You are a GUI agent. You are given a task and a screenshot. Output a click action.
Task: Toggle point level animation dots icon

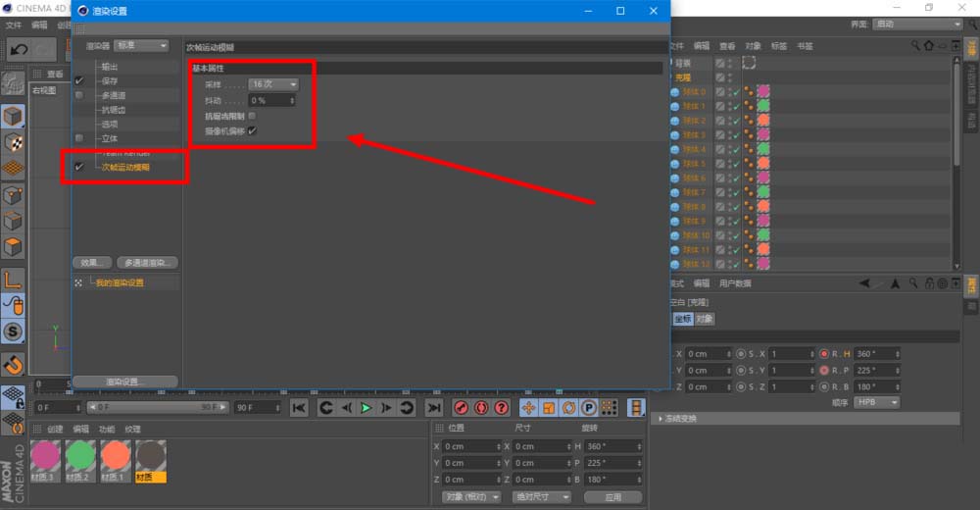(x=610, y=408)
